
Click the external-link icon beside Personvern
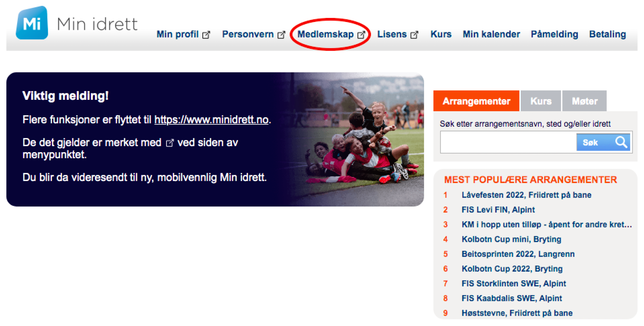point(281,35)
